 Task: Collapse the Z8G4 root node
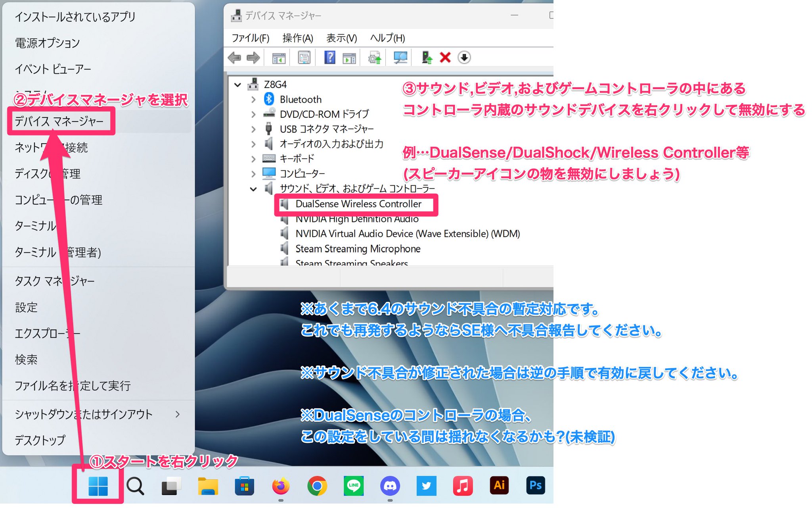click(238, 85)
